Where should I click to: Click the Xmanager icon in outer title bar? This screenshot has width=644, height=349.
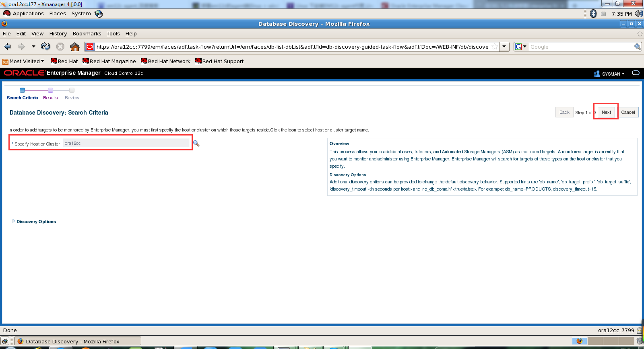click(x=4, y=4)
